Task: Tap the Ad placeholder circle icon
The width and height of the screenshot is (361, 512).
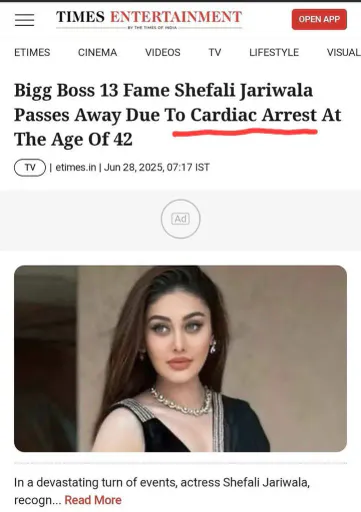Action: point(181,219)
